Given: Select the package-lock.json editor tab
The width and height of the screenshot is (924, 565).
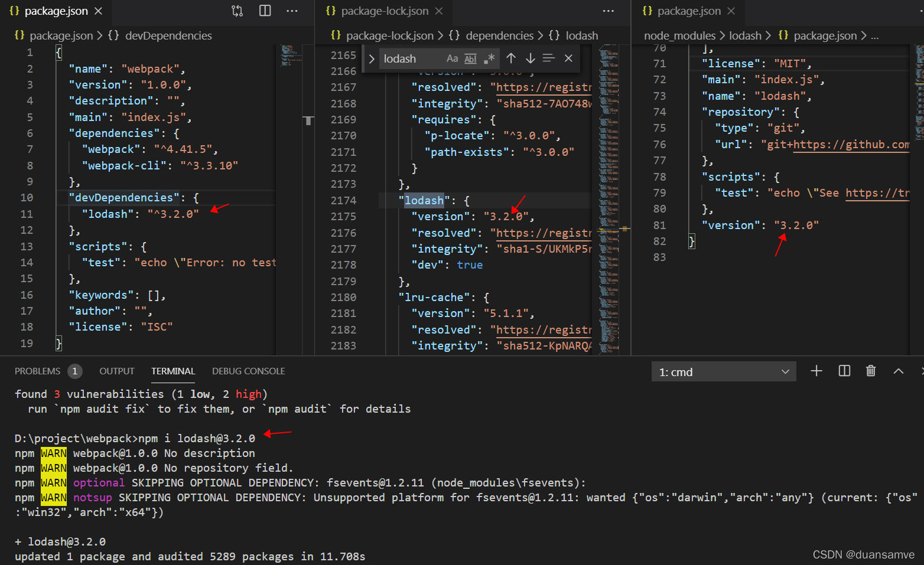Looking at the screenshot, I should 385,11.
